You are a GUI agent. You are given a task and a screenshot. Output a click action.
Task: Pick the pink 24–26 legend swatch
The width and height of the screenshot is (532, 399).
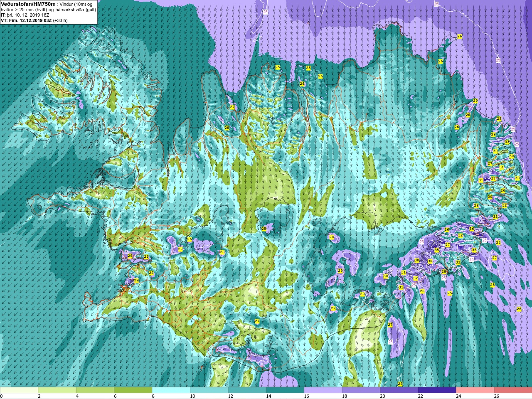[x=475, y=390]
